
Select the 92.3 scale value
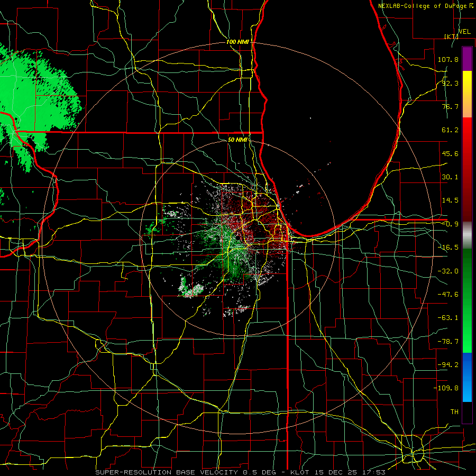[450, 83]
